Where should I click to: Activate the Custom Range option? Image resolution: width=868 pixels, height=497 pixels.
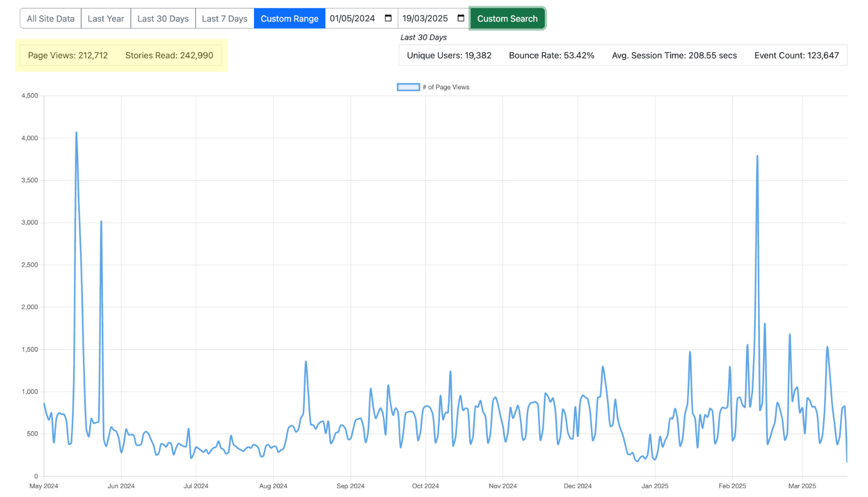pos(289,18)
